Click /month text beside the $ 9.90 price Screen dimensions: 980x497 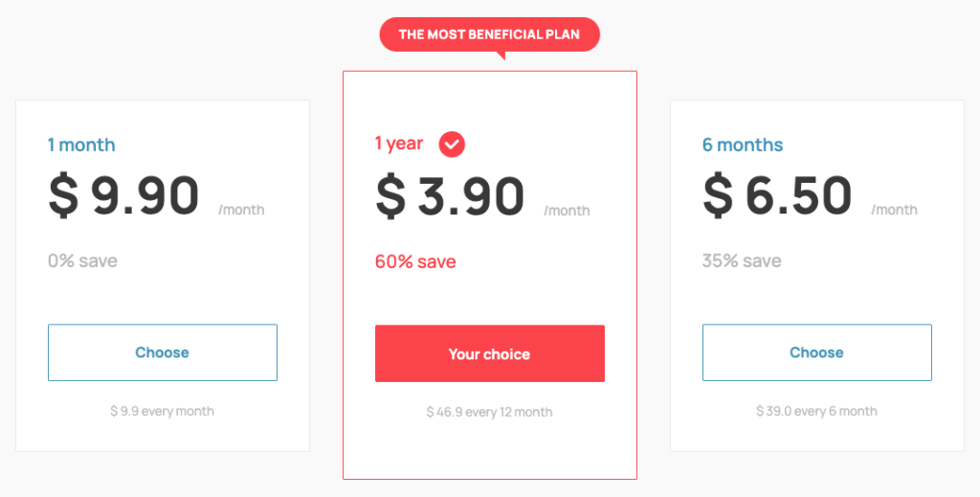click(x=241, y=210)
